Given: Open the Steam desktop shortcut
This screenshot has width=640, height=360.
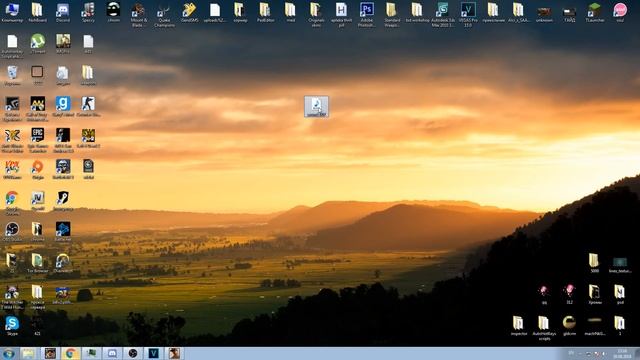Looking at the screenshot, I should (63, 201).
